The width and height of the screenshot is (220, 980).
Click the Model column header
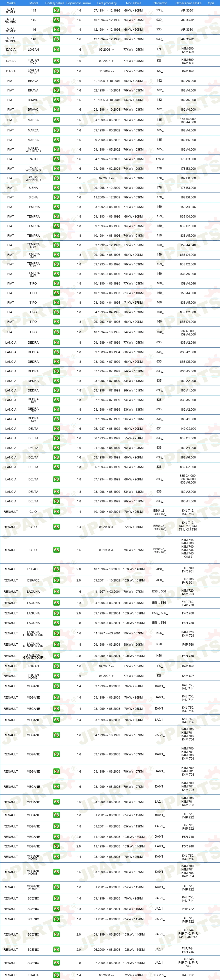tap(33, 3)
